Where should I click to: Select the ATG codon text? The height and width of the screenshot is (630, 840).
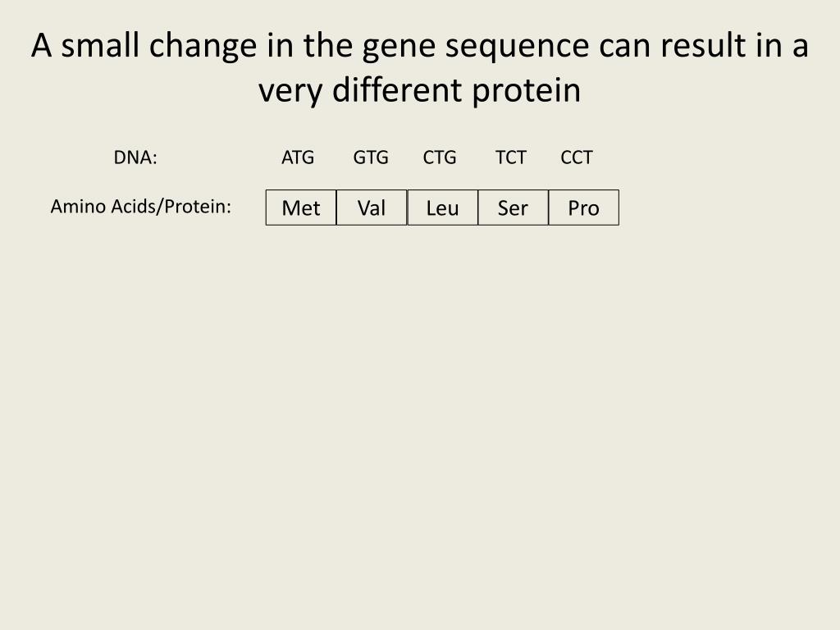(x=298, y=157)
